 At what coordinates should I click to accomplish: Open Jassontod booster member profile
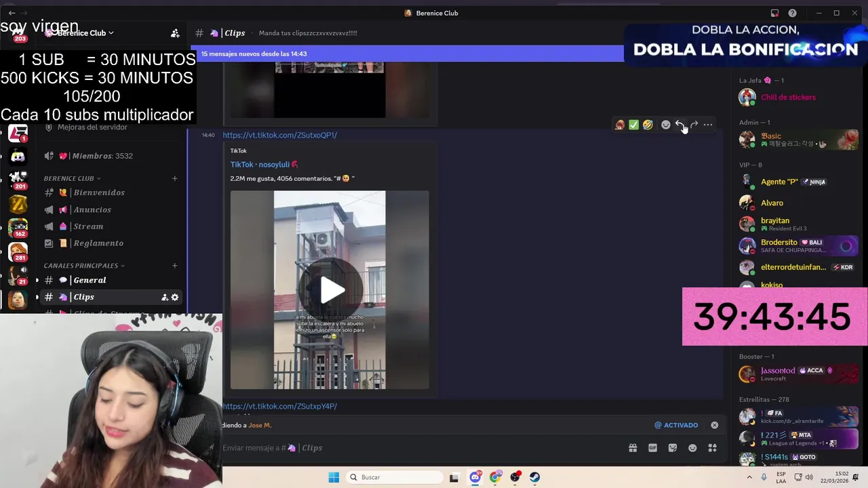(x=797, y=373)
